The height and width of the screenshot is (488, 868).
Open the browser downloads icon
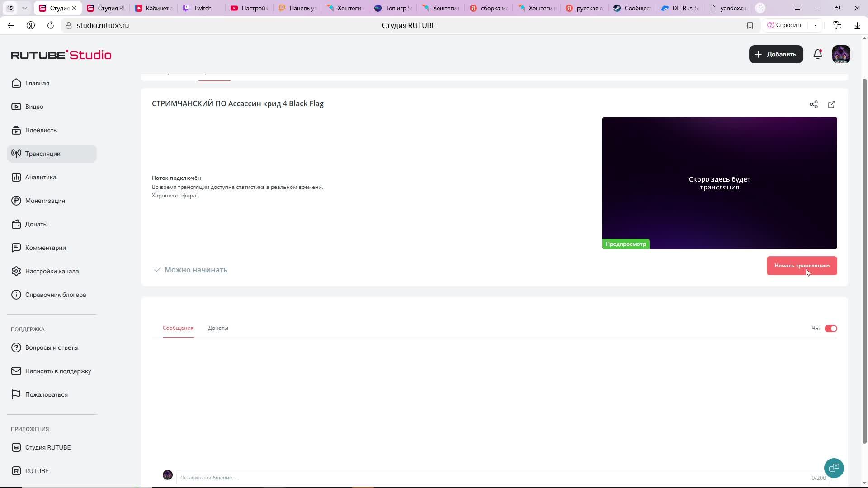(x=857, y=25)
